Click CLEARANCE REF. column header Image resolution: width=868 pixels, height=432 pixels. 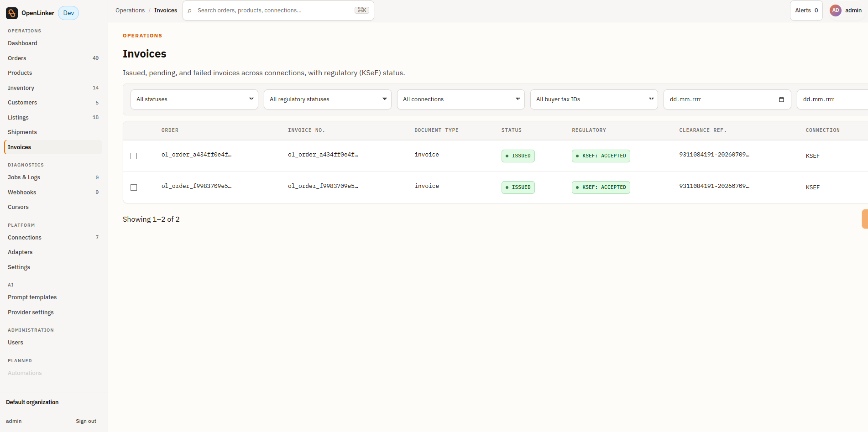pyautogui.click(x=703, y=130)
